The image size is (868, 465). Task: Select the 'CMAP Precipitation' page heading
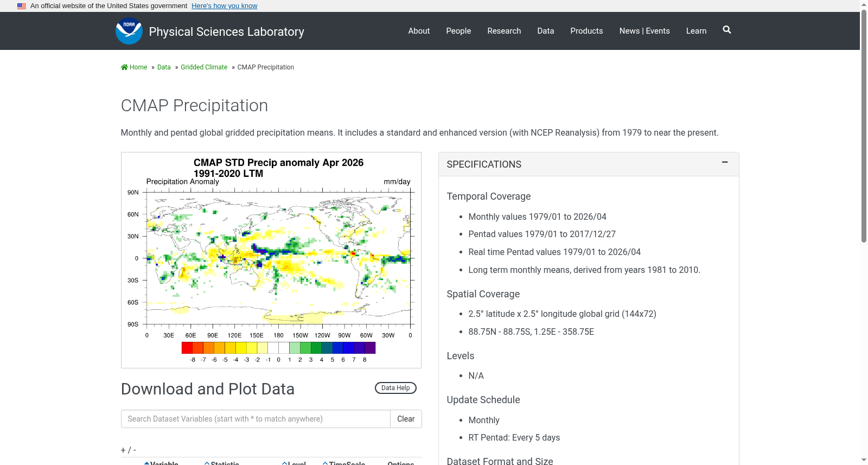[194, 105]
